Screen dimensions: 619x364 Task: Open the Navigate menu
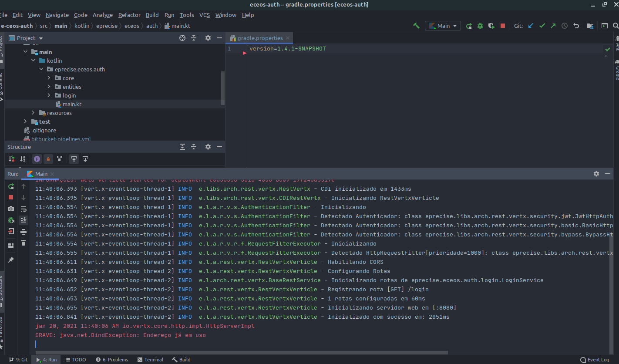pyautogui.click(x=57, y=15)
